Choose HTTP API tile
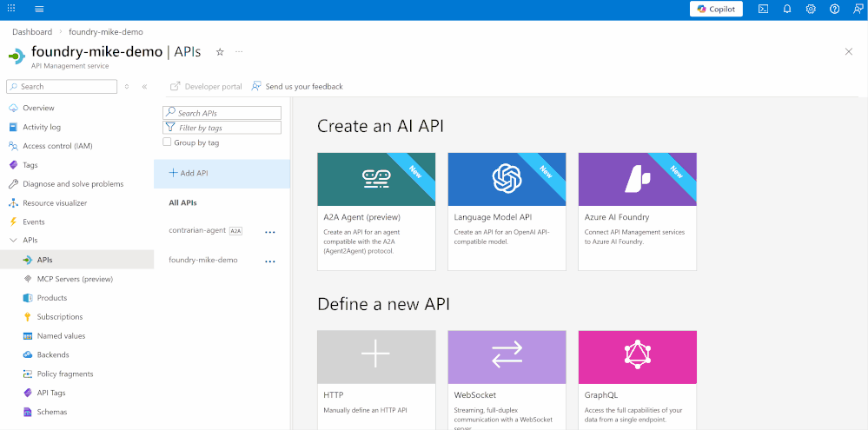This screenshot has height=430, width=868. (376, 380)
